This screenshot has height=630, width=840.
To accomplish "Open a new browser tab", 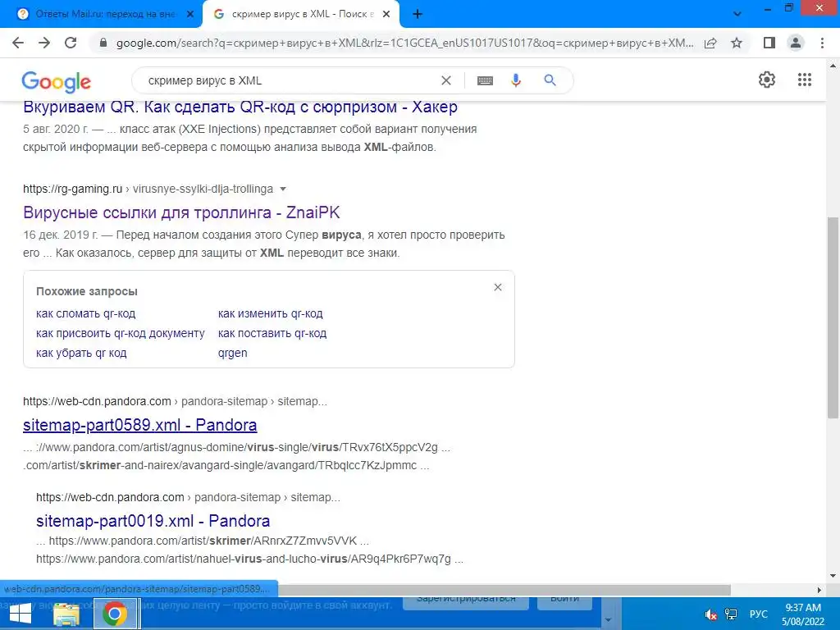I will pos(418,15).
